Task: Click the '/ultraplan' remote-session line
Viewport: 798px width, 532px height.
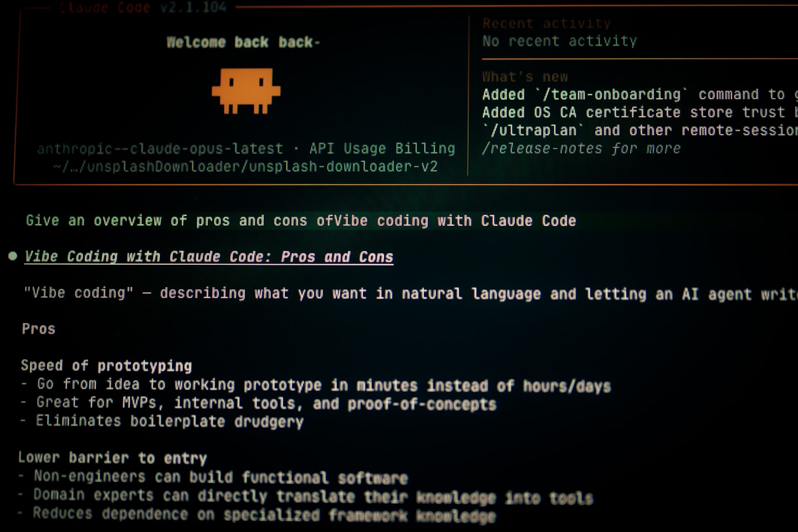Action: coord(640,130)
